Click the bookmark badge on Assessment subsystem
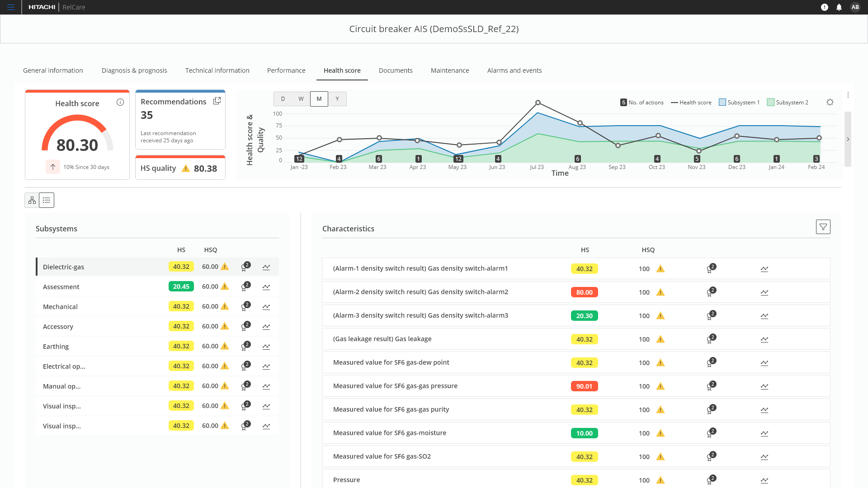This screenshot has width=868, height=488. click(245, 286)
